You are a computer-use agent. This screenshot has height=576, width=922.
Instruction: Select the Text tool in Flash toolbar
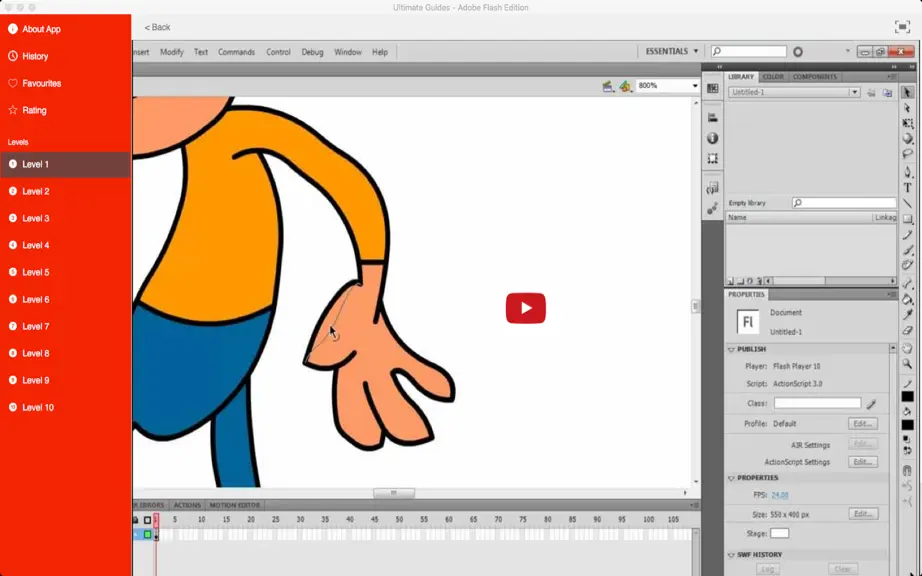(907, 187)
